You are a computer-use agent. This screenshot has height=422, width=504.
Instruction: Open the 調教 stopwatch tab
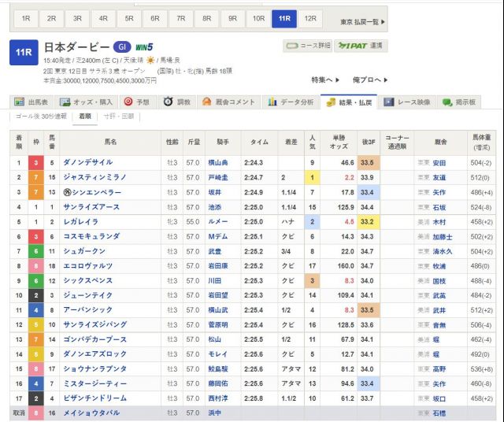(177, 102)
